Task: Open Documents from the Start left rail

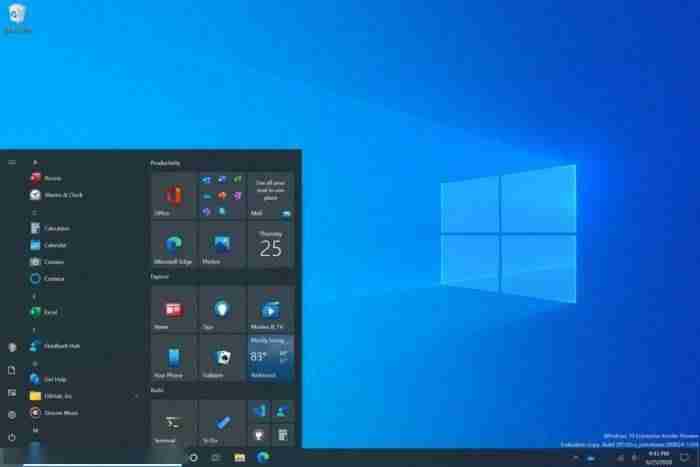Action: pos(12,371)
